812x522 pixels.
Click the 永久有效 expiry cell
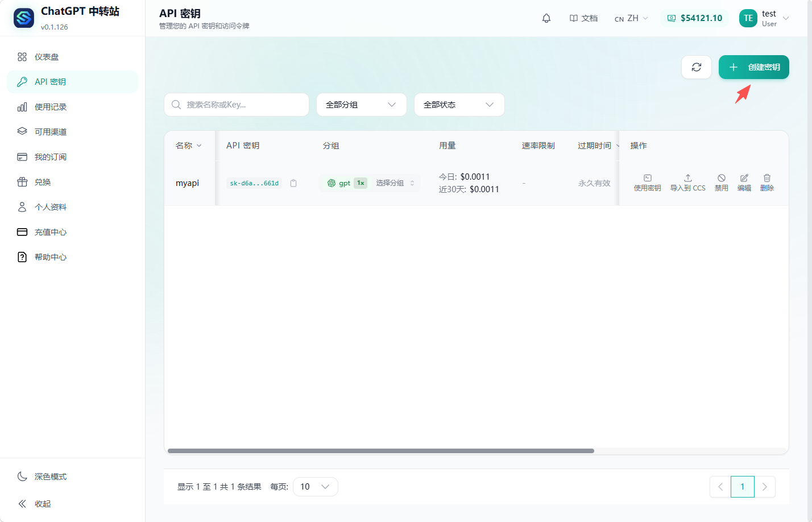click(594, 183)
